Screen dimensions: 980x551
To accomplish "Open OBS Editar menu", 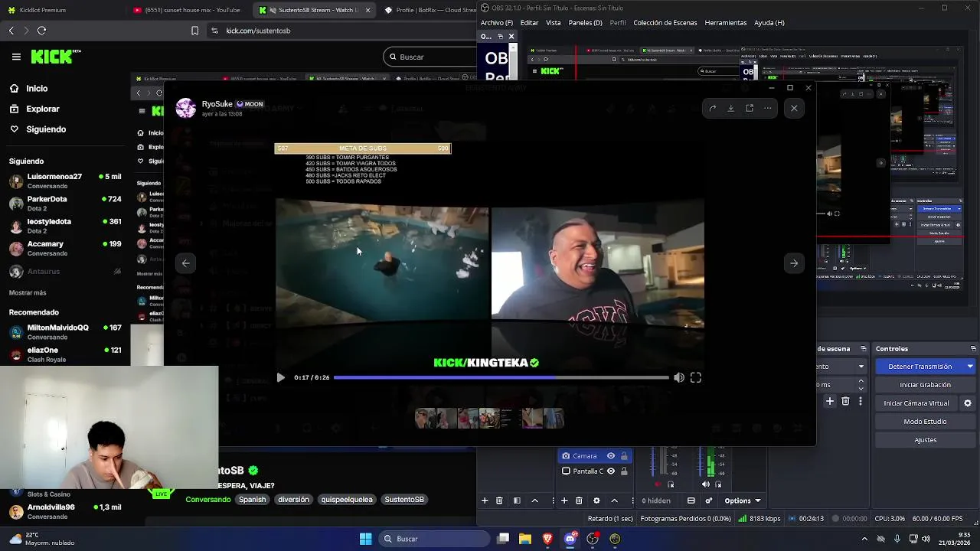I will (529, 23).
